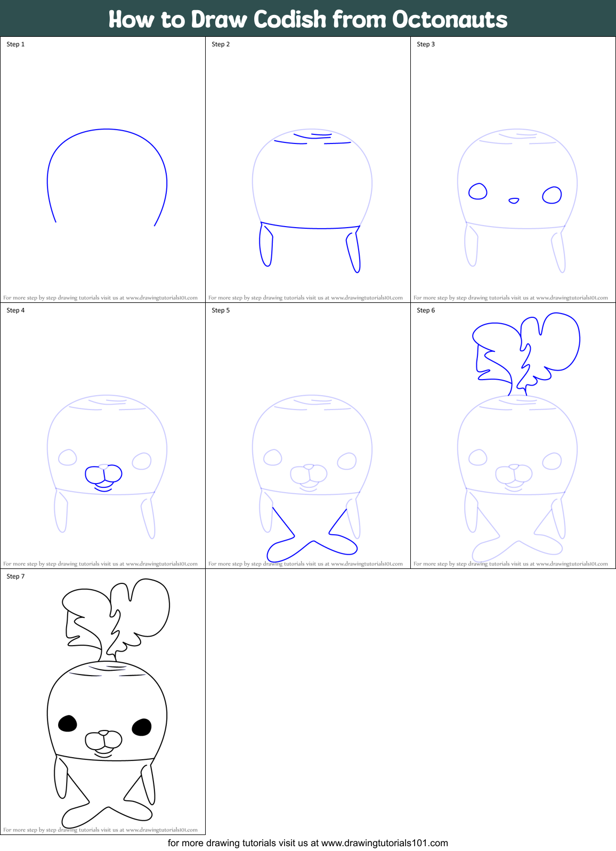Screen dimensions: 616x851
Task: Click the 'Step 7' label
Action: (x=15, y=576)
